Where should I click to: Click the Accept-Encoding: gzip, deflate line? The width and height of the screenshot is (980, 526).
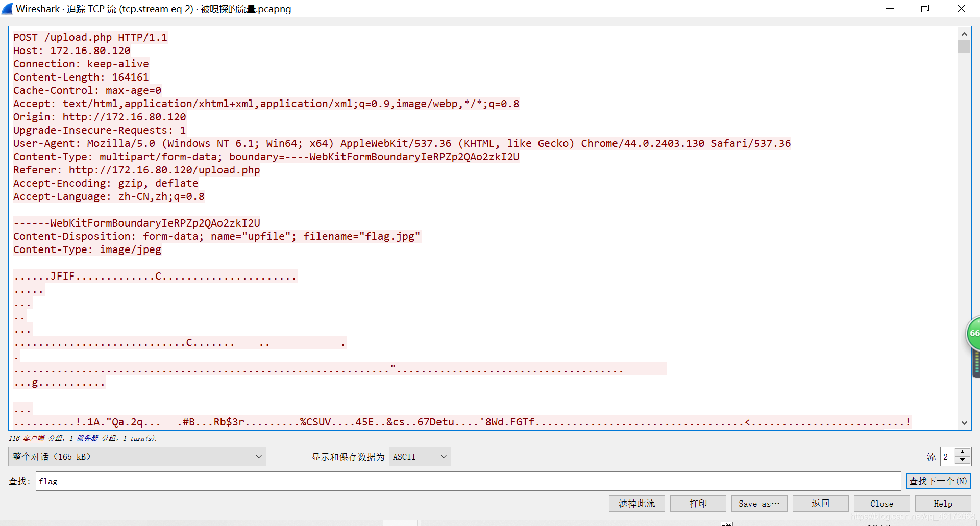pyautogui.click(x=106, y=183)
